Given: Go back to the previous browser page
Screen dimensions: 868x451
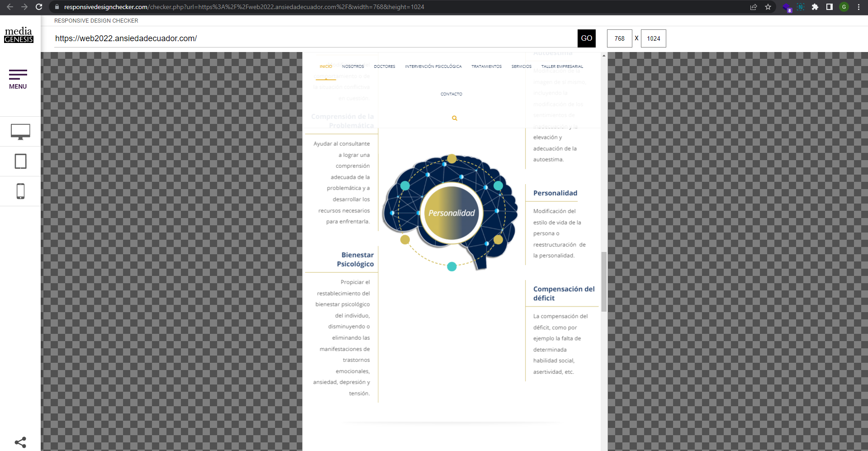Looking at the screenshot, I should point(10,7).
